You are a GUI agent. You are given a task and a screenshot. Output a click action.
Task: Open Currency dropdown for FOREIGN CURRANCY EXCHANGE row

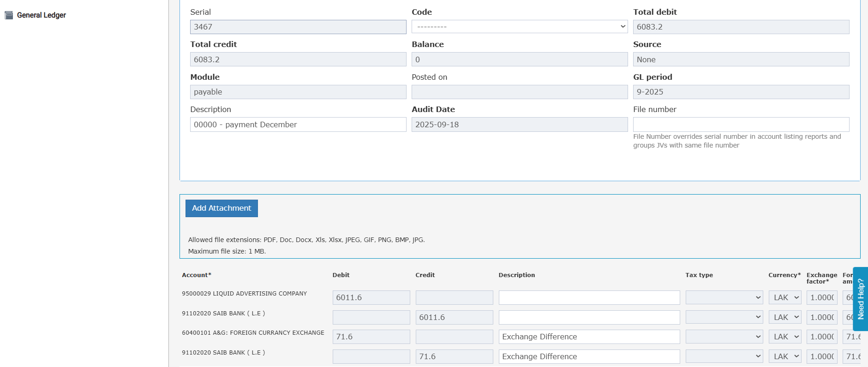(x=785, y=337)
